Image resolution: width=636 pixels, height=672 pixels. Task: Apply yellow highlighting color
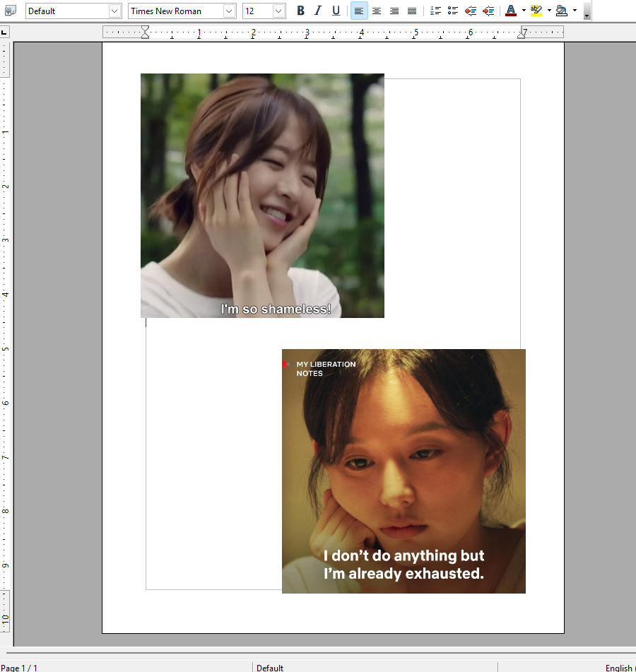(x=536, y=11)
